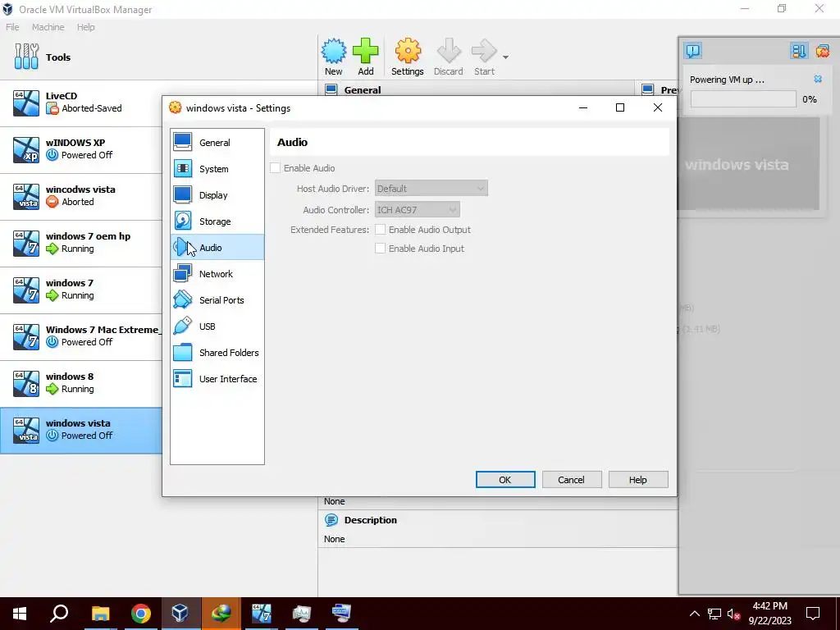Screen dimensions: 840x630
Task: Click the Internet Download Manager taskbar icon
Action: click(221, 614)
